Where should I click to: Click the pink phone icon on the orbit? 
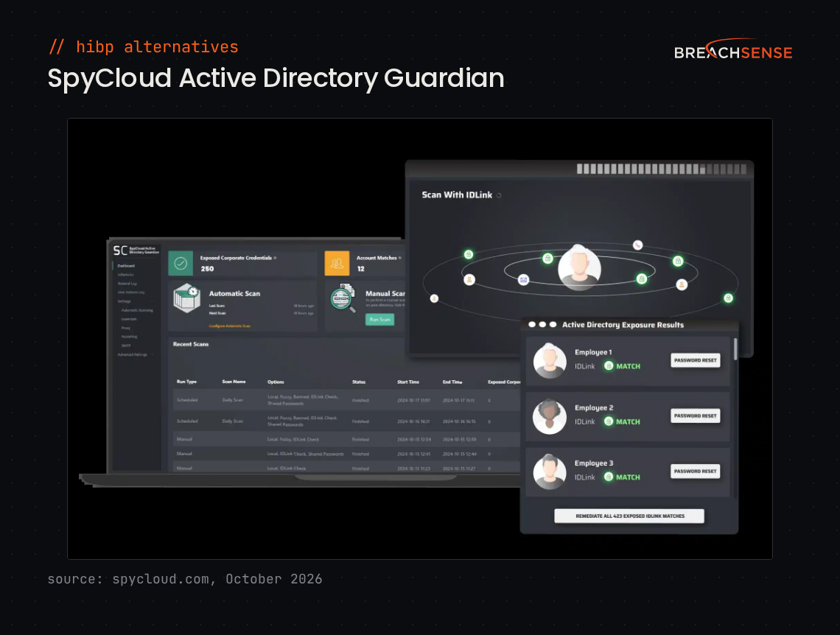pyautogui.click(x=637, y=245)
